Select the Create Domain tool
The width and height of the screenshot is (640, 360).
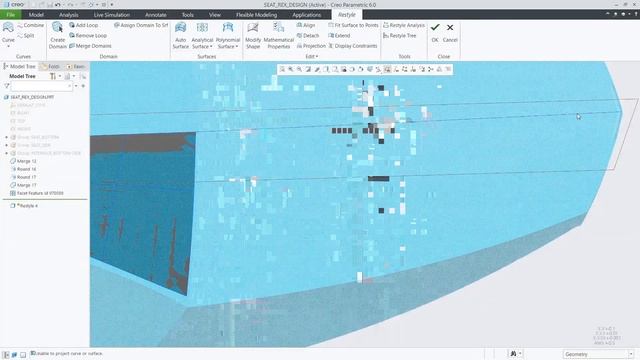point(58,35)
